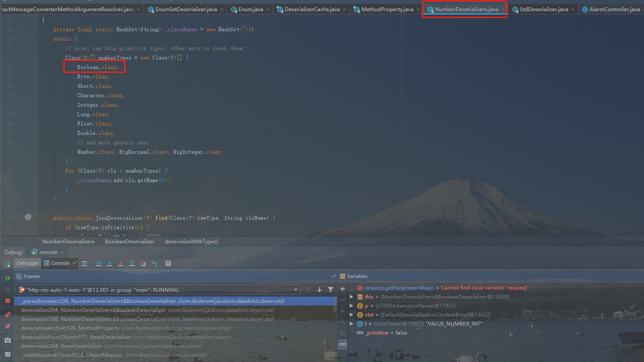Open the thread selector dropdown

158,290
